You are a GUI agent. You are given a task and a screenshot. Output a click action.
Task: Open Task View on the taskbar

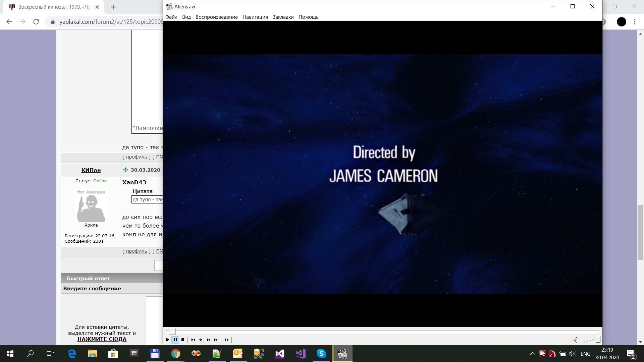50,354
